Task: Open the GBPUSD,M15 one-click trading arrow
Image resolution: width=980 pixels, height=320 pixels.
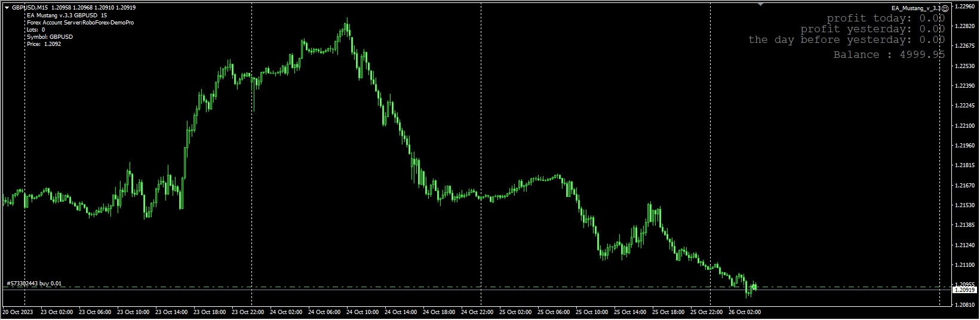Action: [7, 8]
